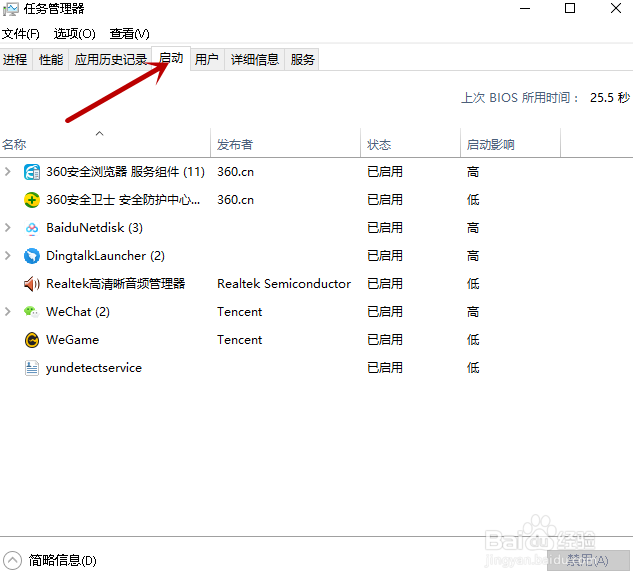
Task: Open the 查看(V) menu
Action: coord(130,34)
